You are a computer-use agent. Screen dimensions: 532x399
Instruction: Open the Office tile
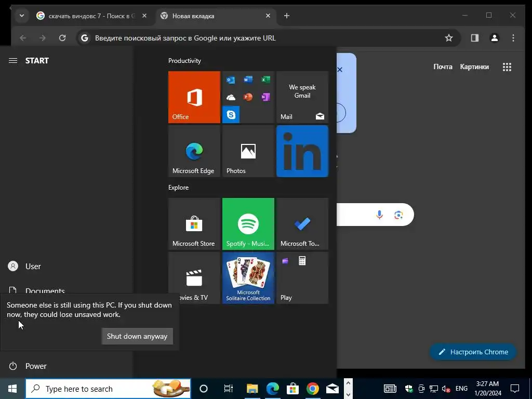pyautogui.click(x=194, y=97)
